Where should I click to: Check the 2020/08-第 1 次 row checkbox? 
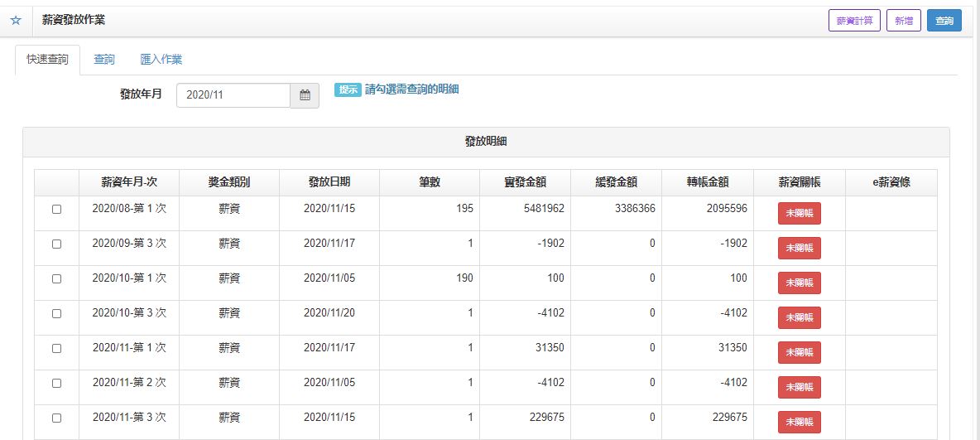(x=56, y=210)
